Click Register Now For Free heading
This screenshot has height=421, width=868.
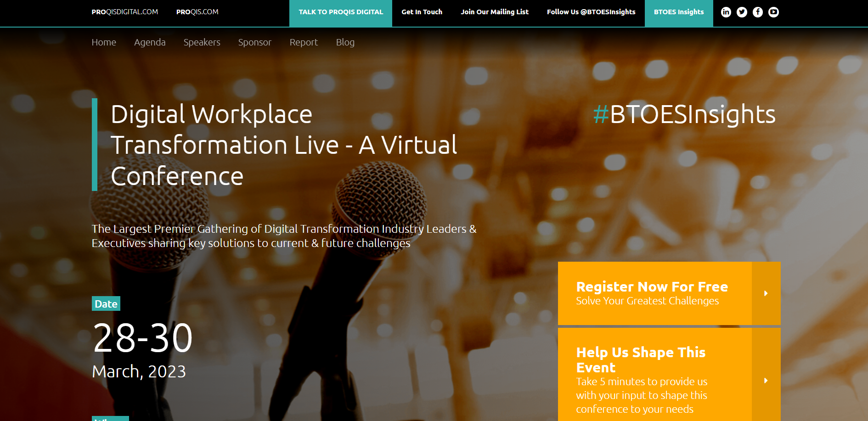coord(652,286)
